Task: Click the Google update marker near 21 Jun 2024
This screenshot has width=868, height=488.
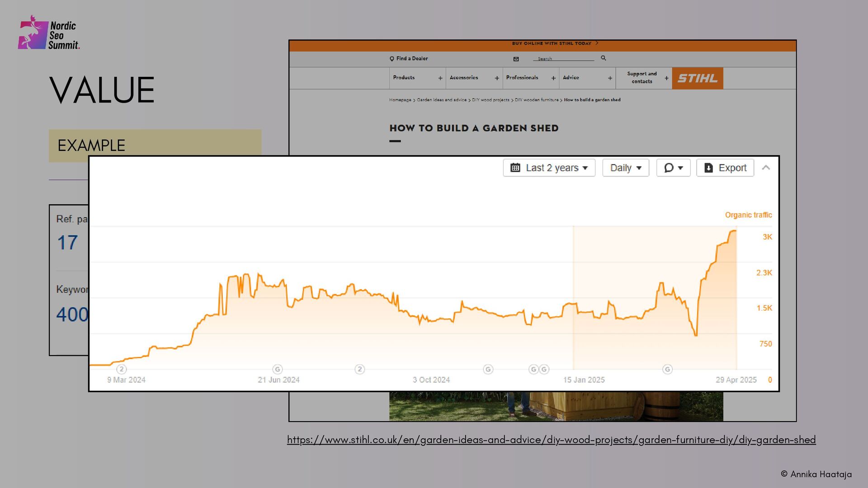Action: click(278, 369)
